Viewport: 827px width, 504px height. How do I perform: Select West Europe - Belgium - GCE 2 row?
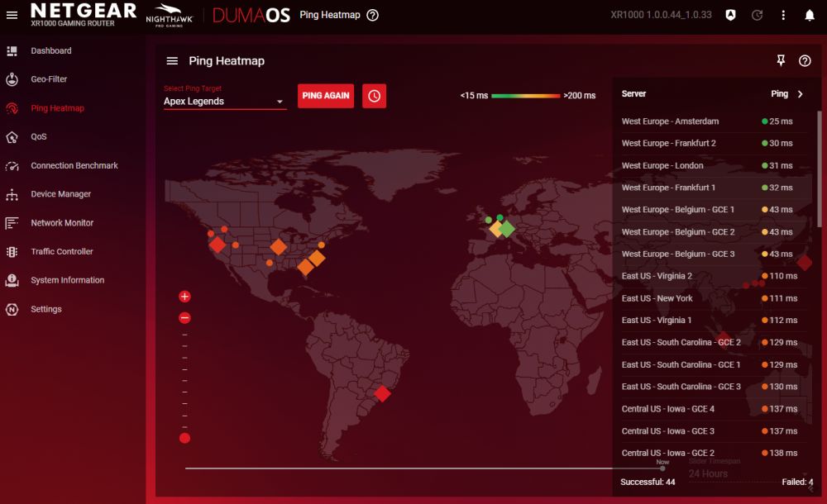click(x=715, y=232)
